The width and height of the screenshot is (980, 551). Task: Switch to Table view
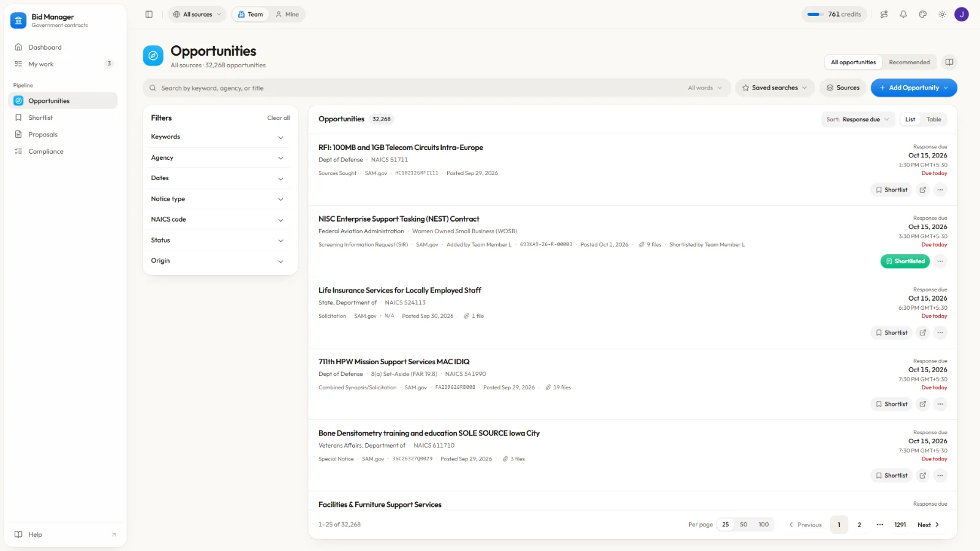tap(933, 119)
